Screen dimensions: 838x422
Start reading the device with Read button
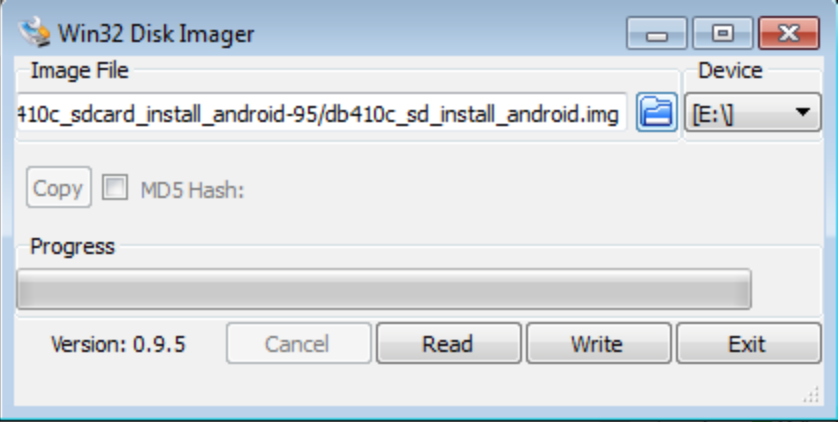448,343
